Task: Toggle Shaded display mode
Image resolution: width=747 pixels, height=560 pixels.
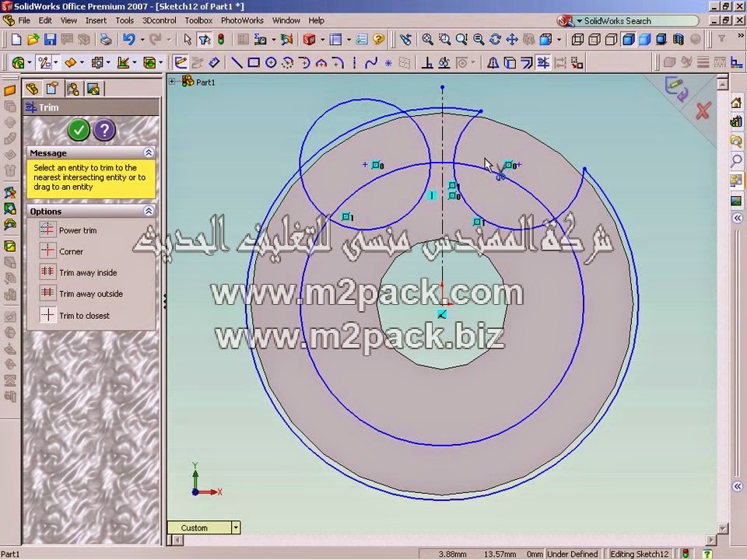Action: 645,40
